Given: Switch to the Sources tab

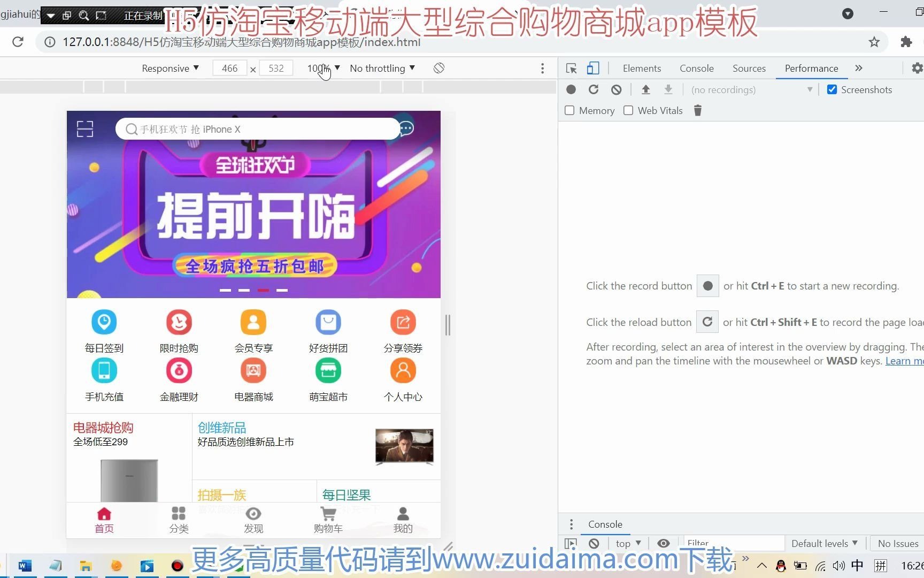Looking at the screenshot, I should pos(749,68).
